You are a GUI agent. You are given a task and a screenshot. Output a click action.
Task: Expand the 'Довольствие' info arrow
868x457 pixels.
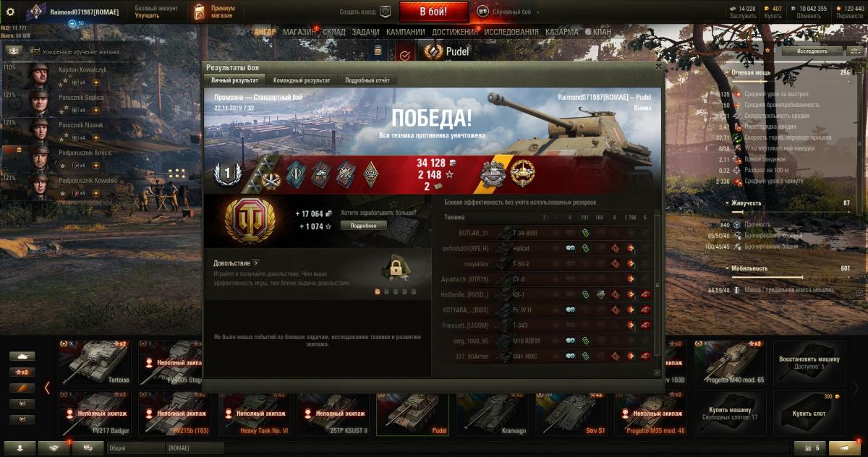[x=256, y=263]
